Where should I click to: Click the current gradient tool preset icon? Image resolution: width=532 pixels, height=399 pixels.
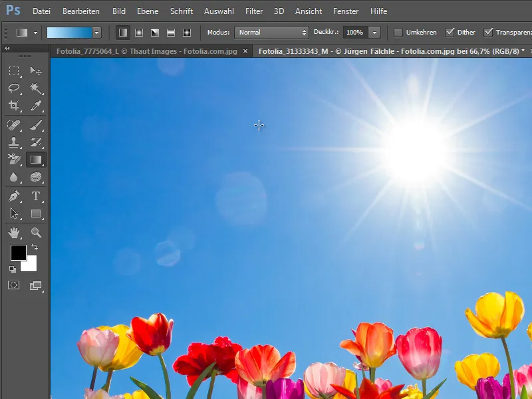[22, 33]
